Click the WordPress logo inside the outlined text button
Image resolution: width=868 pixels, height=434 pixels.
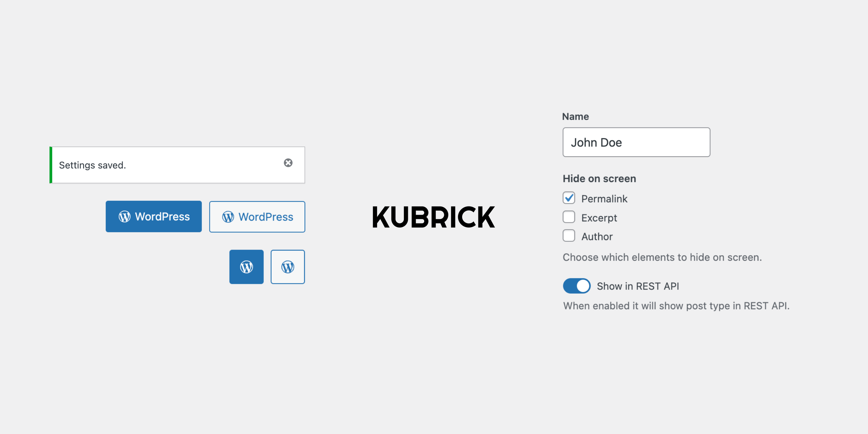[228, 217]
